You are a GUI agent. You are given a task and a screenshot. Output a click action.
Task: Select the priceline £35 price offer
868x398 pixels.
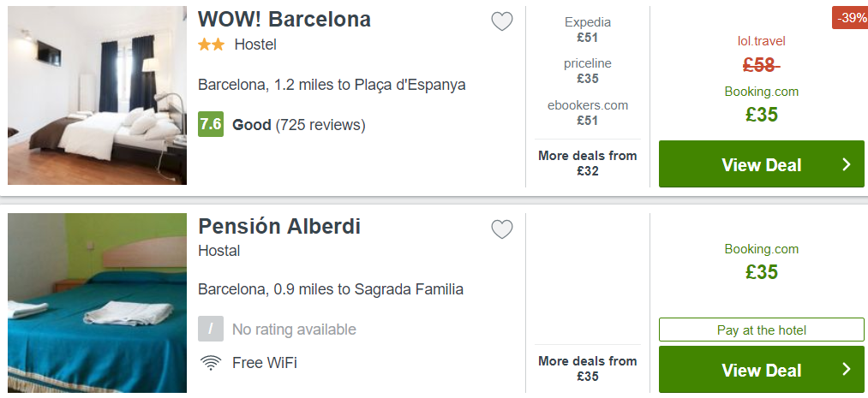coord(587,71)
